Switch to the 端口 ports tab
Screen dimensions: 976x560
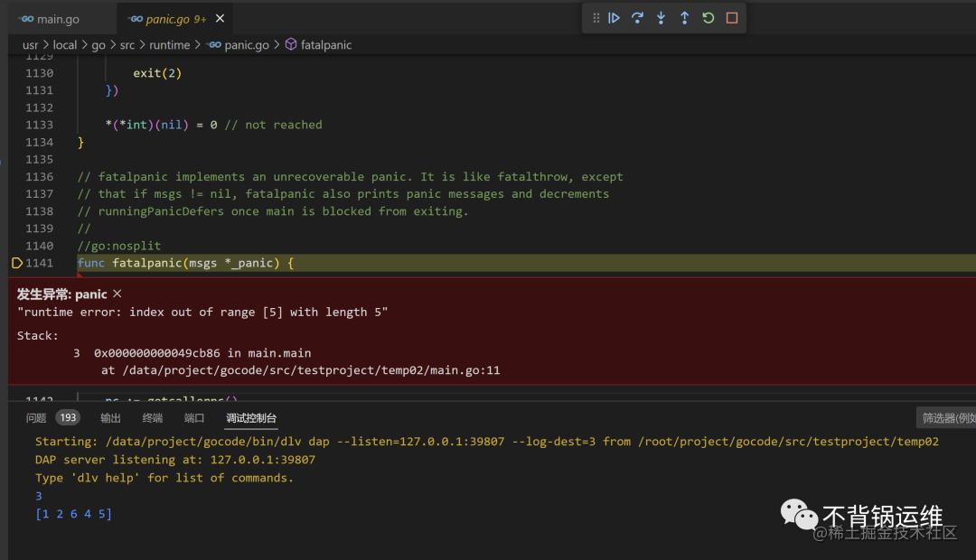pyautogui.click(x=194, y=418)
